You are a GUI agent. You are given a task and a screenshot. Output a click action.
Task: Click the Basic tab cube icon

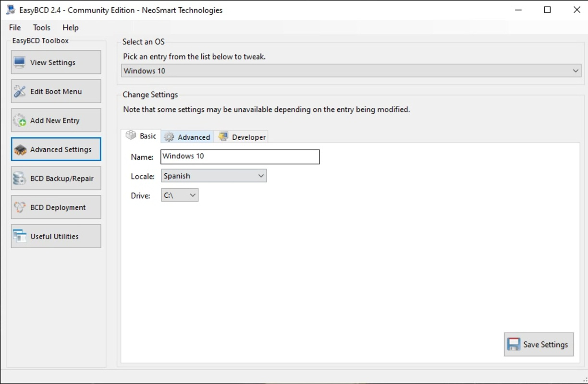pos(131,135)
